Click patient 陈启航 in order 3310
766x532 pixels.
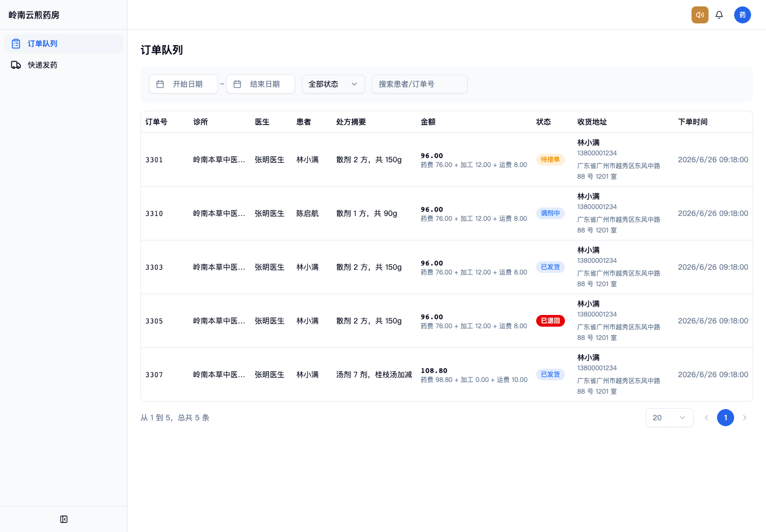[307, 213]
